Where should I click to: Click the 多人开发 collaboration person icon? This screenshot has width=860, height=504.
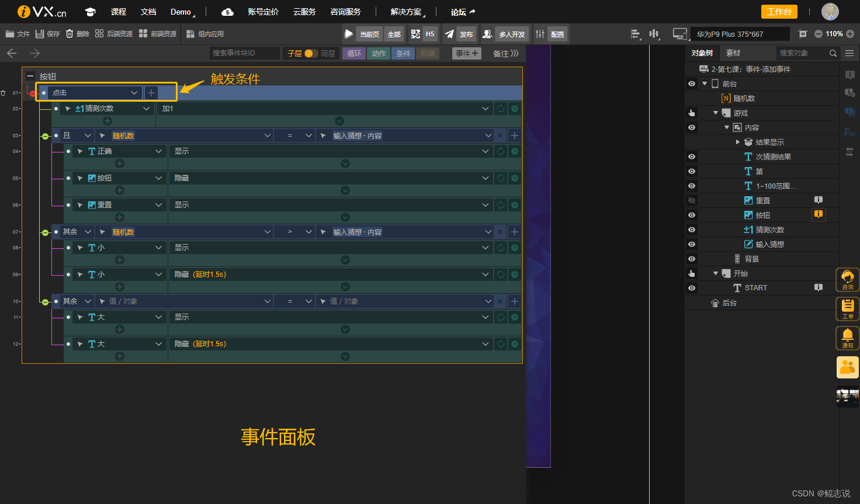coord(487,34)
